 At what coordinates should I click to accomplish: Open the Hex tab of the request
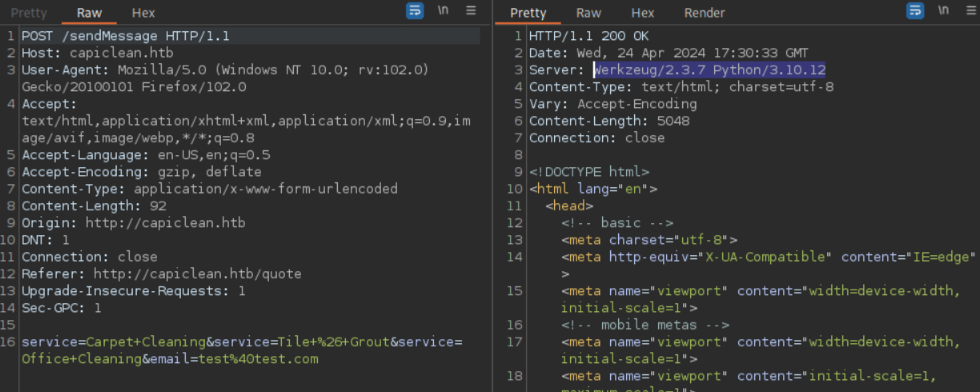click(x=143, y=13)
